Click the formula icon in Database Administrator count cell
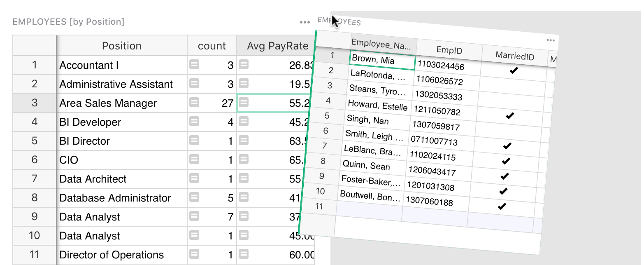This screenshot has width=644, height=265. pos(194,197)
